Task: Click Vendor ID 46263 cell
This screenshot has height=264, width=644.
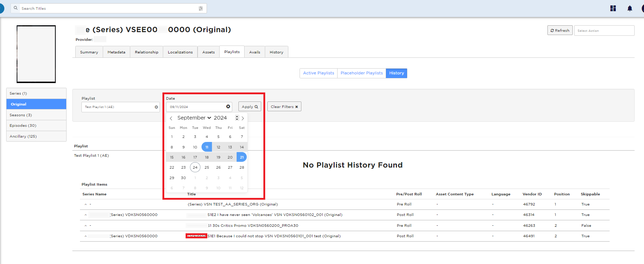Action: pos(529,226)
